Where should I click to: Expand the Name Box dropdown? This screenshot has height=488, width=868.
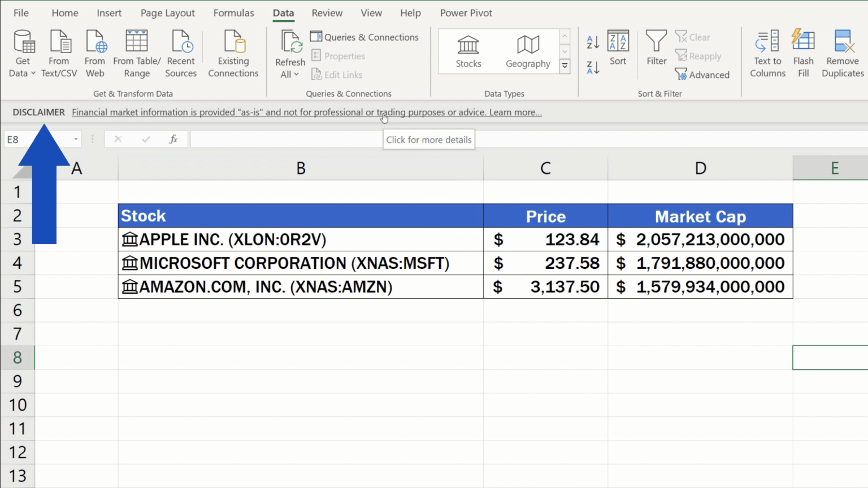(x=76, y=139)
